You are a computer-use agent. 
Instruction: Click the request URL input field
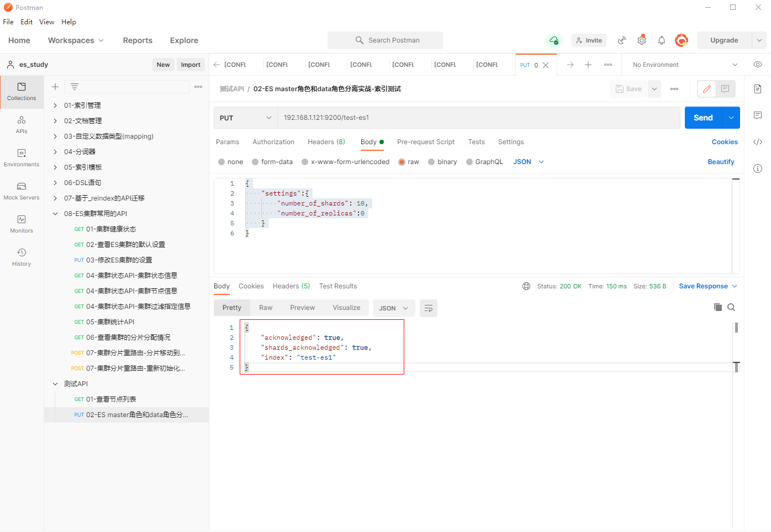click(478, 118)
